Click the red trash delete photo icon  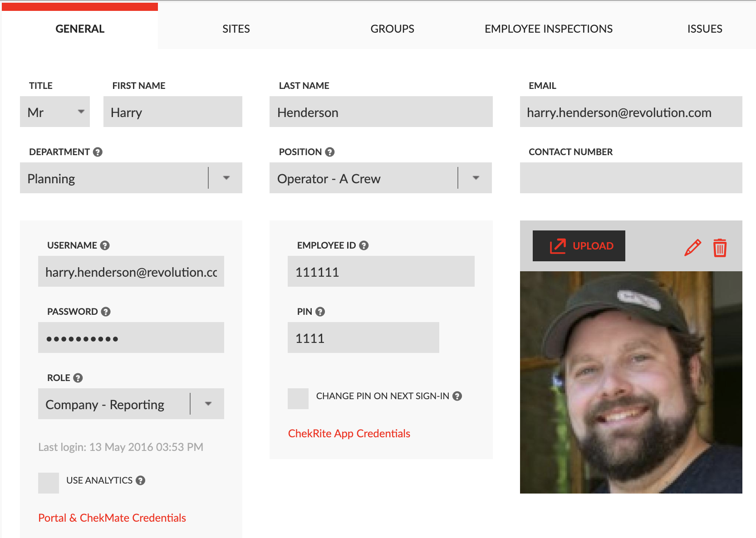pos(720,248)
